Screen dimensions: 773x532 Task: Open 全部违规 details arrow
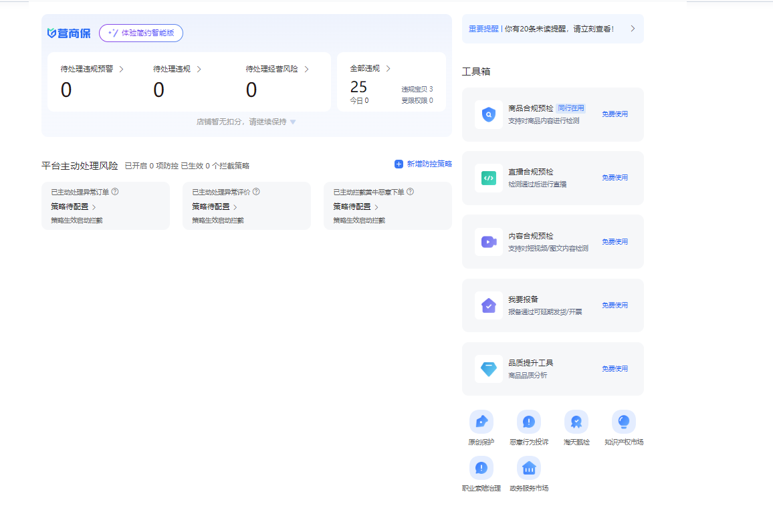(389, 69)
